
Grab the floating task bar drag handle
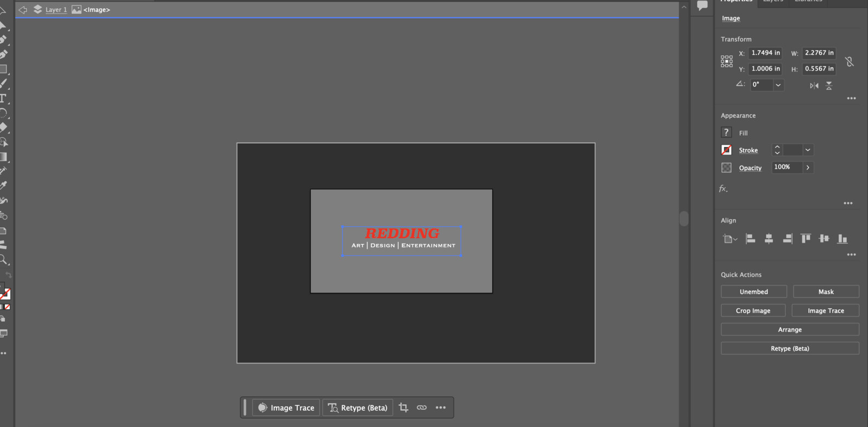pyautogui.click(x=245, y=407)
